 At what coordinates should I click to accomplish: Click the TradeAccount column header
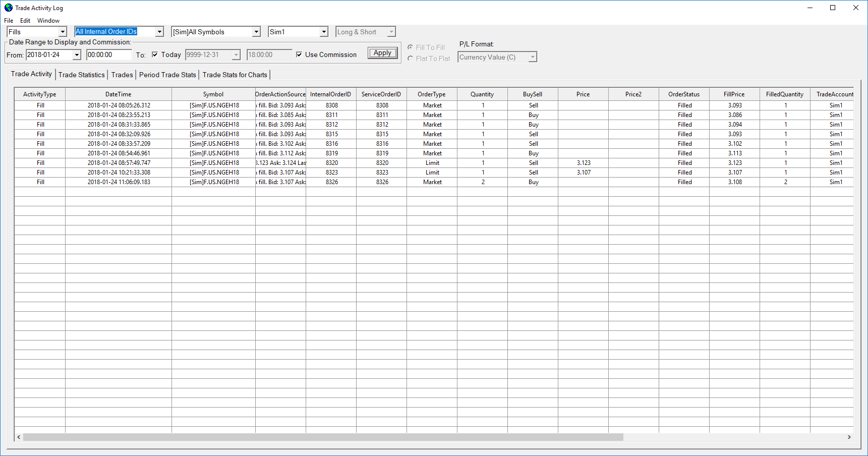[x=832, y=94]
